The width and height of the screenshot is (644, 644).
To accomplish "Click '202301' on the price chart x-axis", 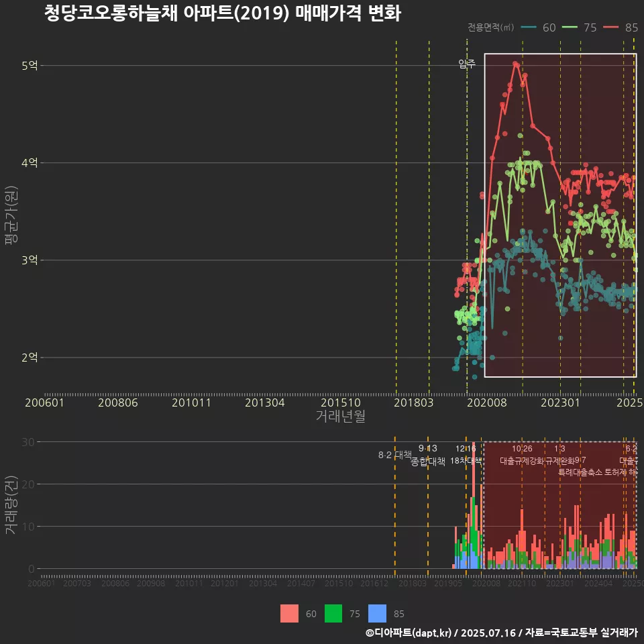I will pos(560,402).
